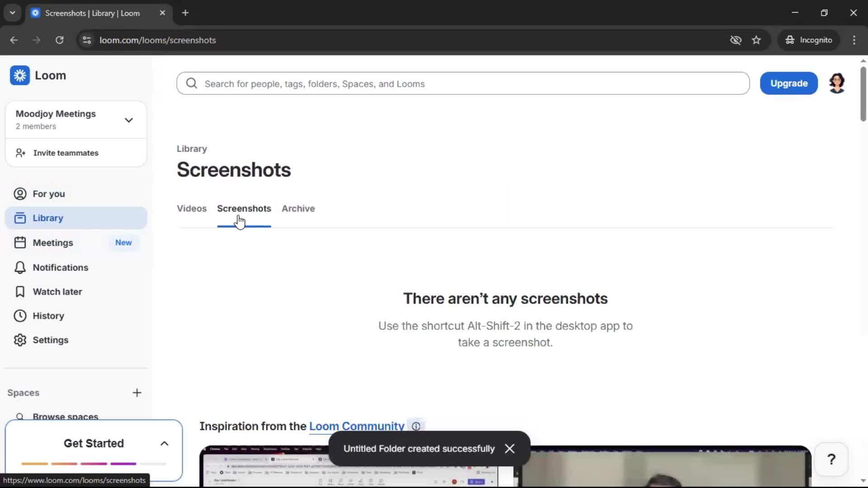Image resolution: width=868 pixels, height=488 pixels.
Task: Collapse the Get Started panel
Action: tap(164, 443)
